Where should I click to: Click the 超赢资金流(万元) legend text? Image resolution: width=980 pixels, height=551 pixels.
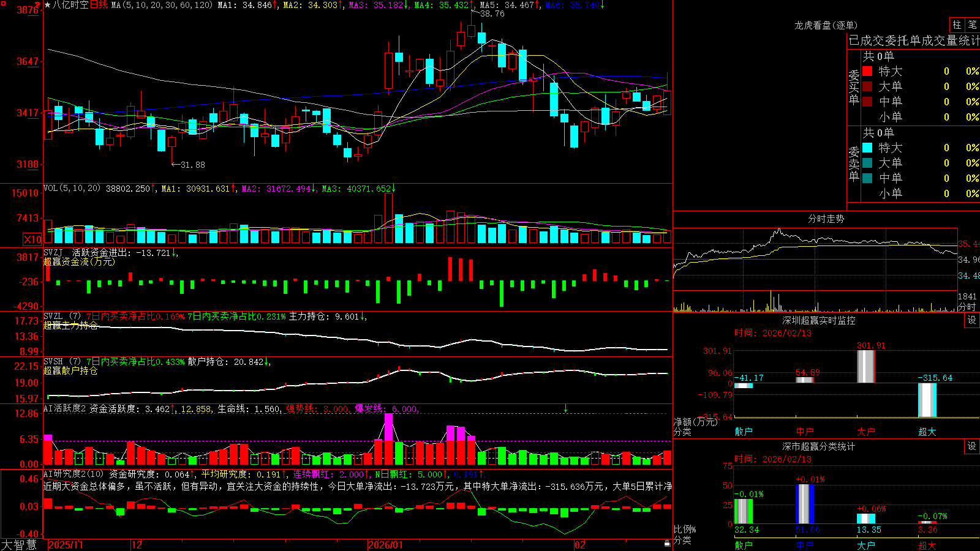pos(79,261)
